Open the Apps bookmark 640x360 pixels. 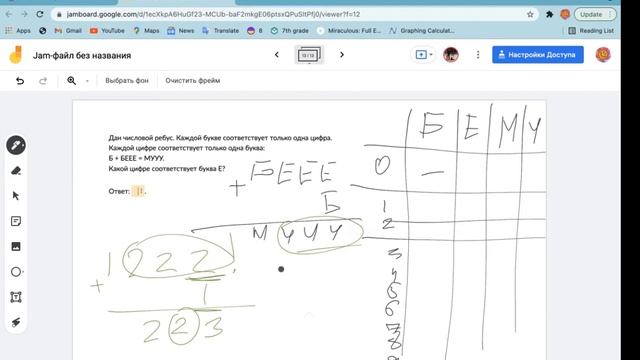pyautogui.click(x=18, y=31)
